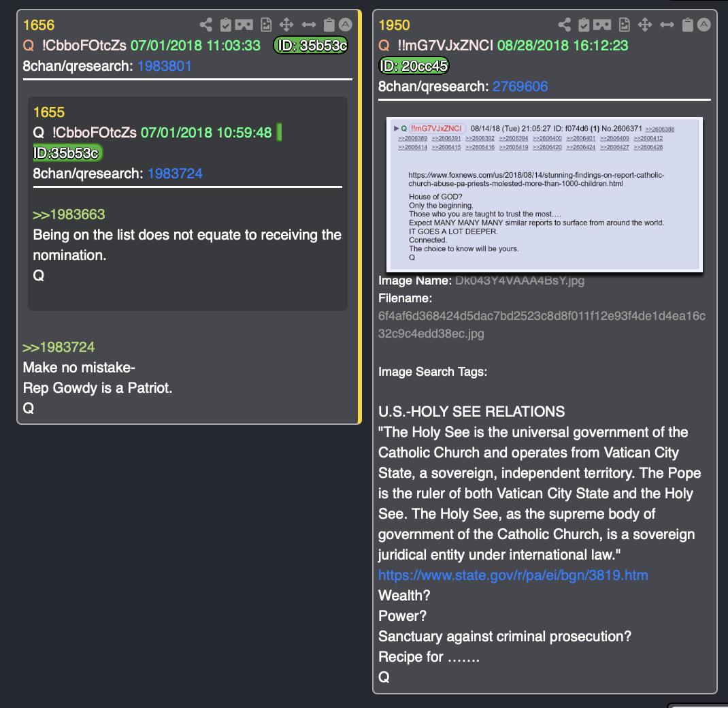Click the image file icon on post 1950

625,25
